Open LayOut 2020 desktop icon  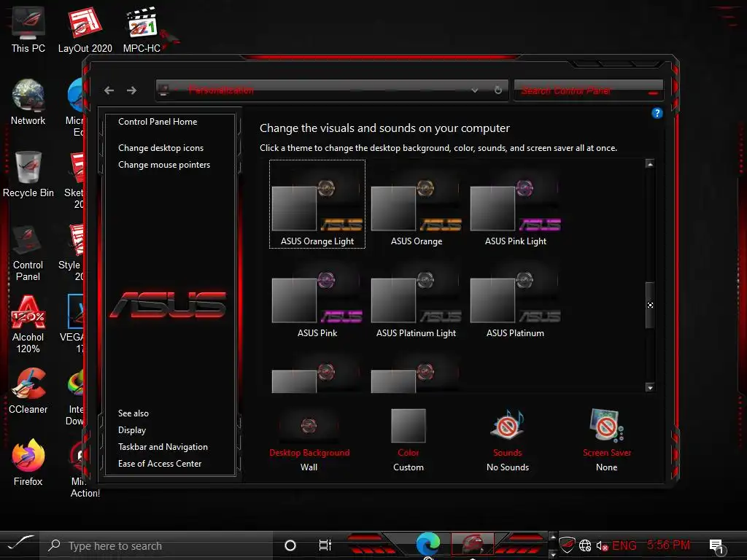click(x=85, y=29)
